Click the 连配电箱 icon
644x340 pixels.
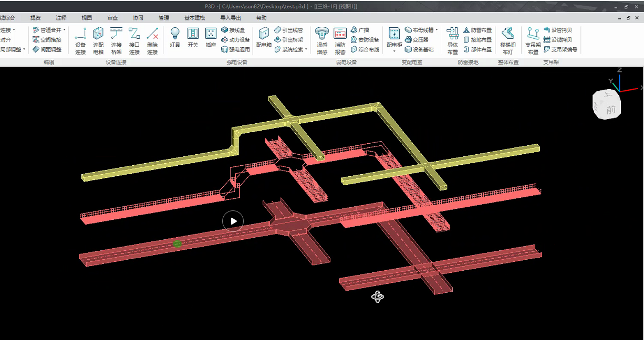pyautogui.click(x=98, y=40)
